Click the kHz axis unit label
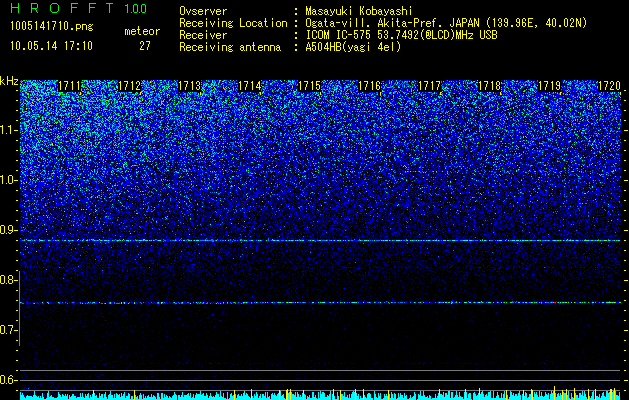The width and height of the screenshot is (629, 400). pyautogui.click(x=9, y=81)
